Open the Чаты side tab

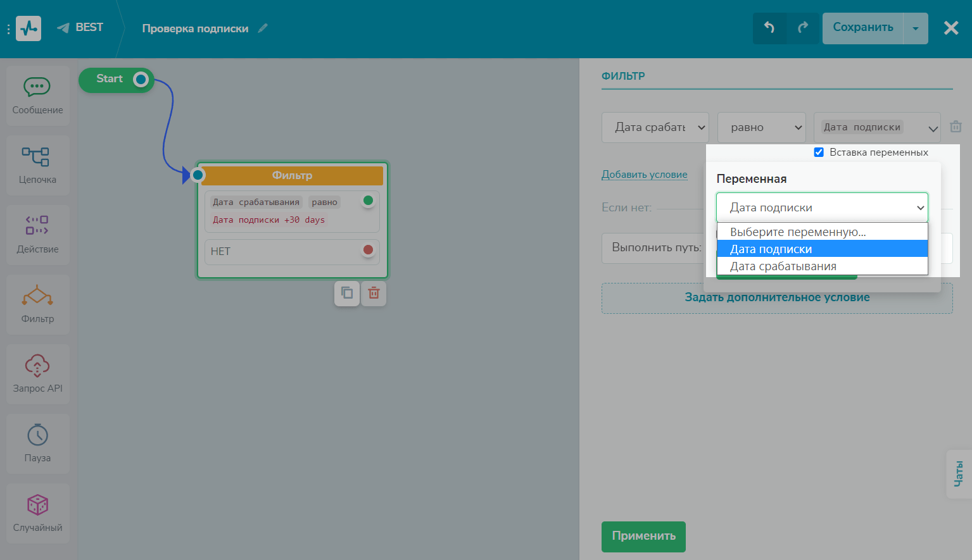pos(958,474)
